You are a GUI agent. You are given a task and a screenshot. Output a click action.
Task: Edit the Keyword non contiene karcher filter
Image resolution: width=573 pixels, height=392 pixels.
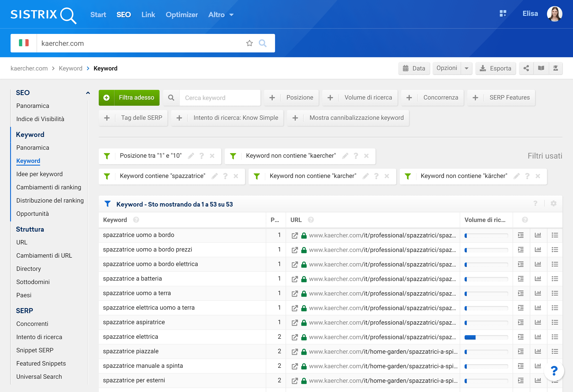(366, 176)
